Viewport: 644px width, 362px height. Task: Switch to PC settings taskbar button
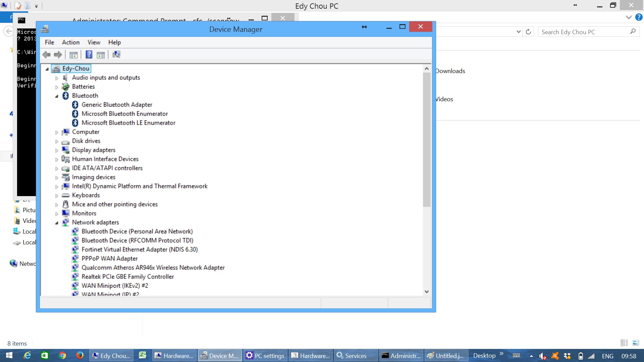pyautogui.click(x=265, y=356)
